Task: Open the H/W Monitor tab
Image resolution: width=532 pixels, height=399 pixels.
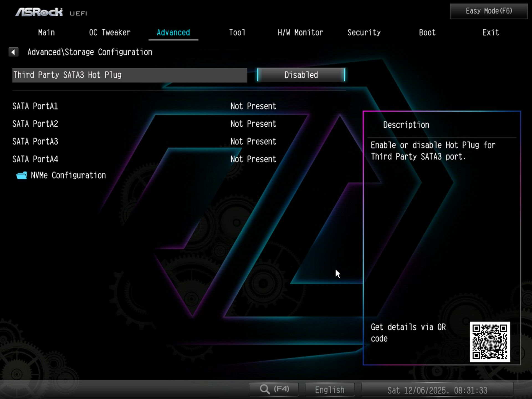Action: 300,32
